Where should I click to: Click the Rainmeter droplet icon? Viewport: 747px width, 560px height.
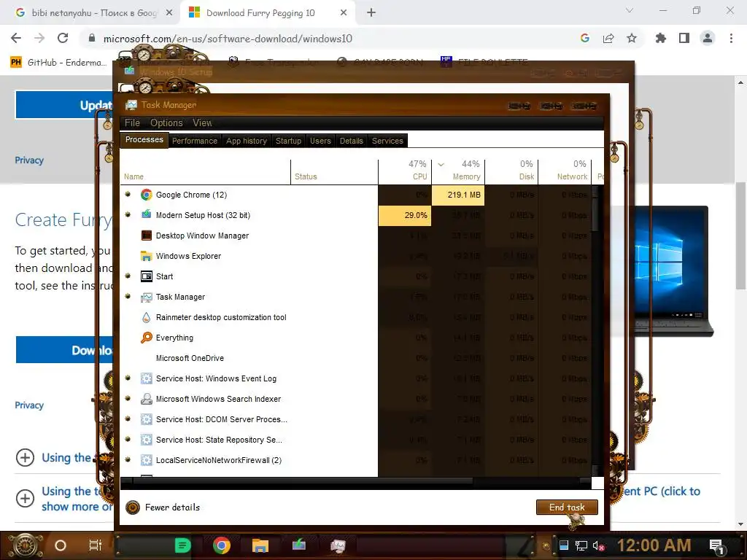pyautogui.click(x=146, y=317)
